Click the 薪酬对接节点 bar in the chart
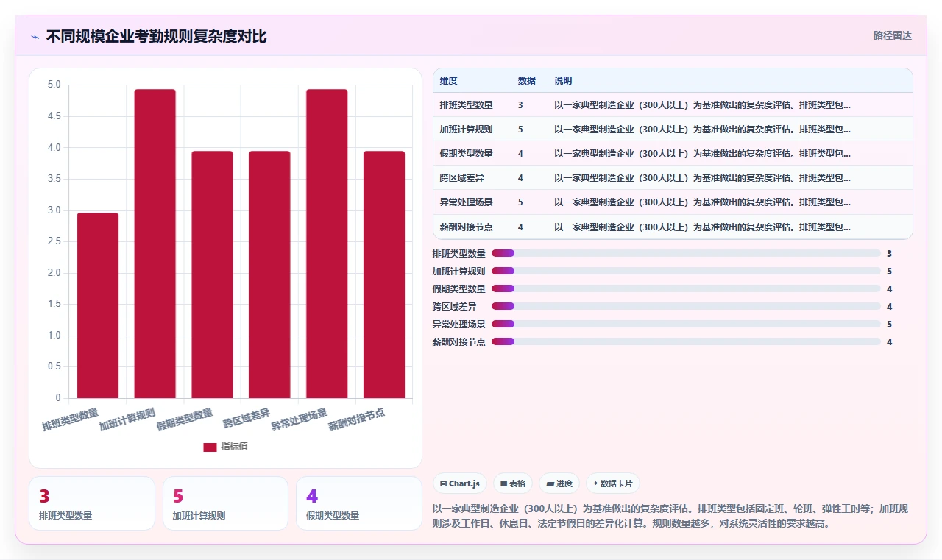This screenshot has width=942, height=560. pos(384,274)
